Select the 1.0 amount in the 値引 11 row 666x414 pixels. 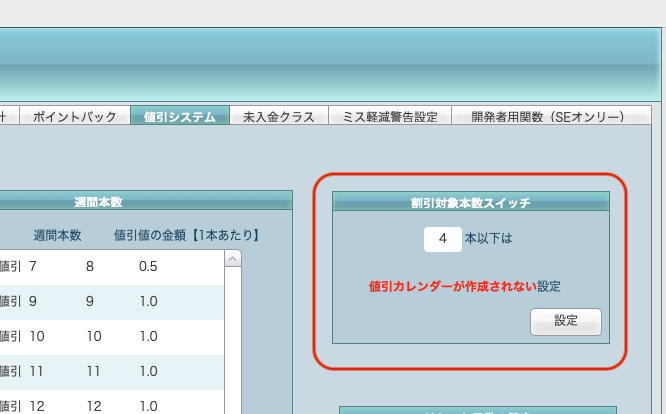point(148,372)
